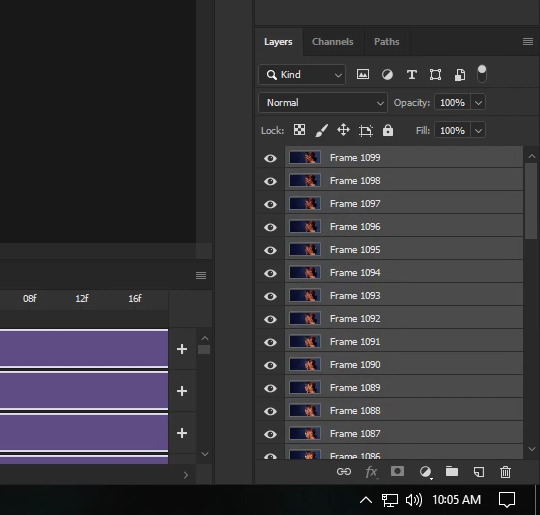
Task: Create a new layer icon
Action: [x=479, y=472]
